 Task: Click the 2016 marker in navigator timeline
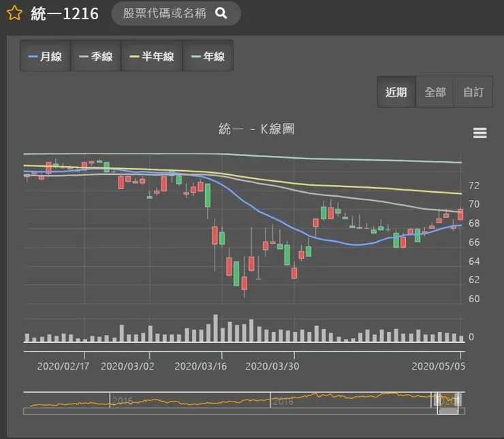coord(123,401)
